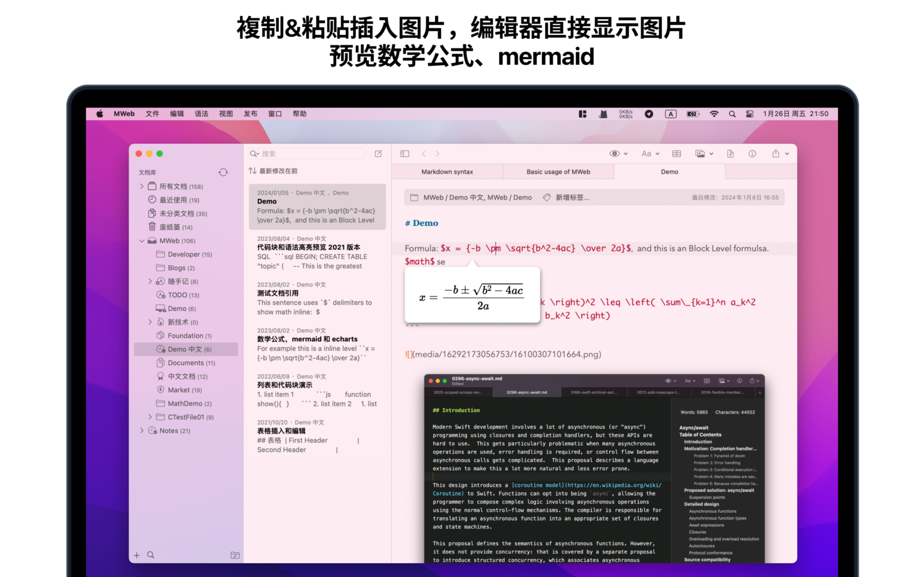Toggle the sidebar panel visibility
Viewport: 924px width, 577px height.
tap(404, 154)
